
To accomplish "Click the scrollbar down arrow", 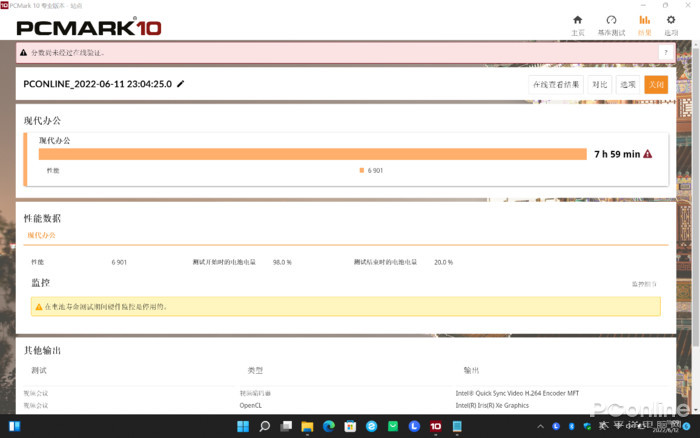I will pyautogui.click(x=696, y=410).
